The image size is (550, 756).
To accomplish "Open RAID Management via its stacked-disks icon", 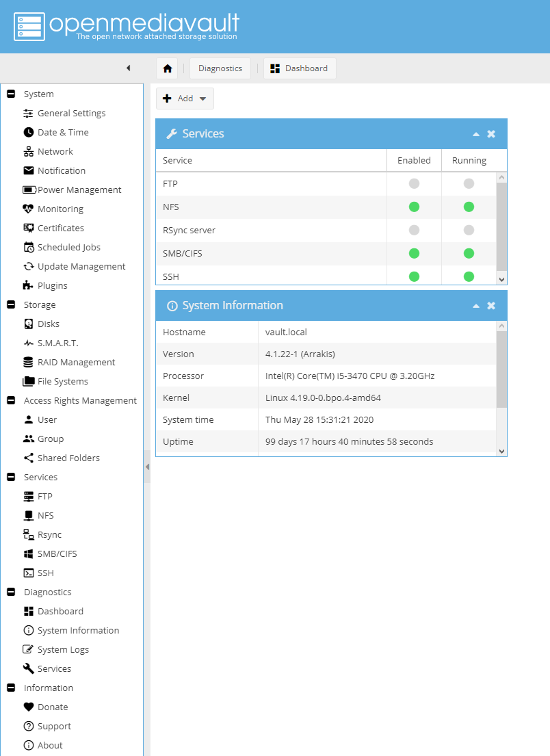I will coord(26,362).
